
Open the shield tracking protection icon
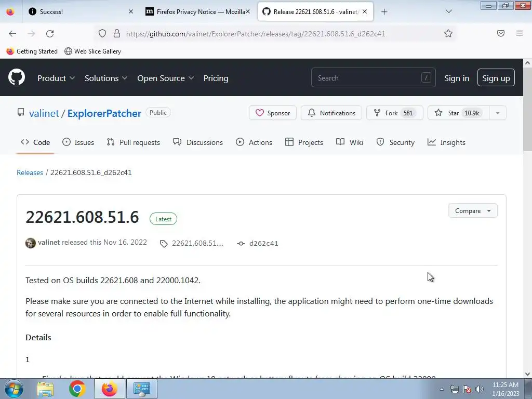(102, 33)
